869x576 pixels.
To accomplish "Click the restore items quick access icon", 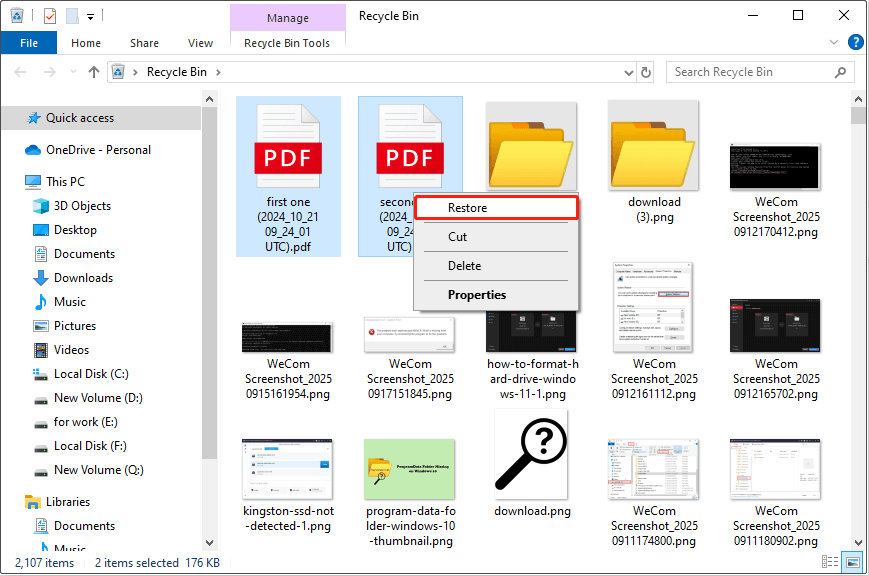I will click(48, 15).
